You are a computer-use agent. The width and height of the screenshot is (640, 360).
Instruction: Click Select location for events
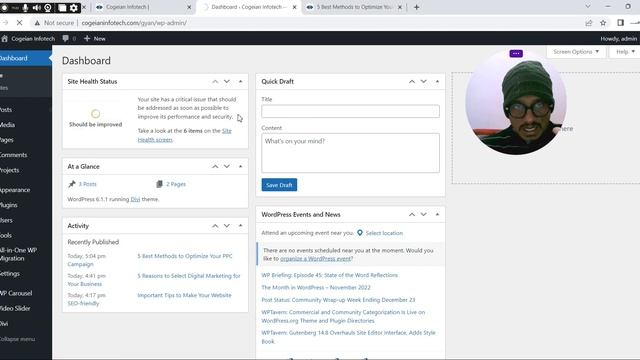pos(384,233)
